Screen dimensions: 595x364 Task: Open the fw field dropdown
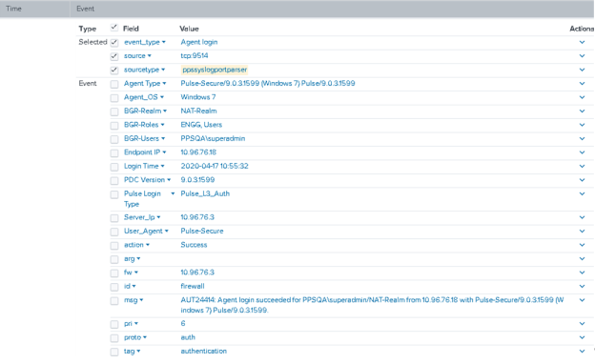pos(135,273)
